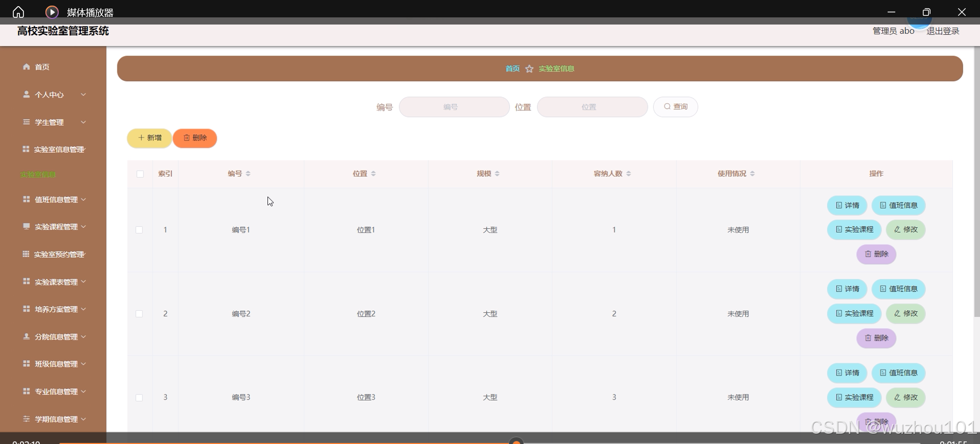This screenshot has width=980, height=444.
Task: Click the sort arrows on 容纳人数 column
Action: pos(628,174)
